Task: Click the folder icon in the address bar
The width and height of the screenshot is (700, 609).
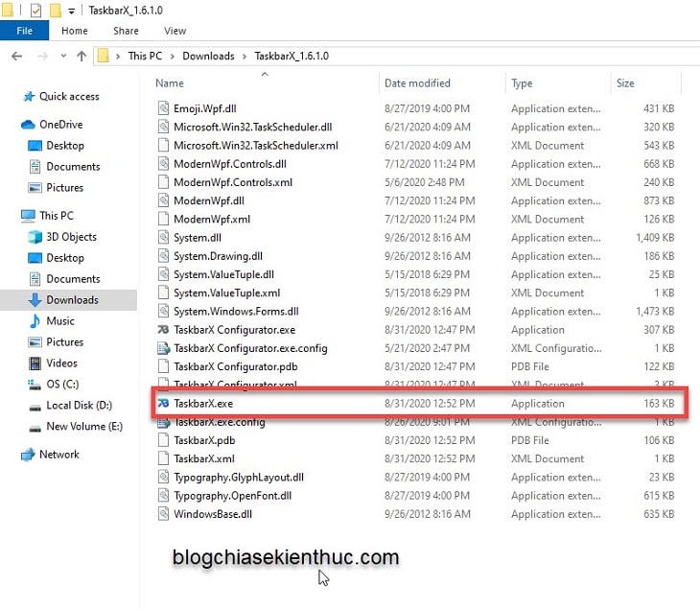Action: point(104,56)
